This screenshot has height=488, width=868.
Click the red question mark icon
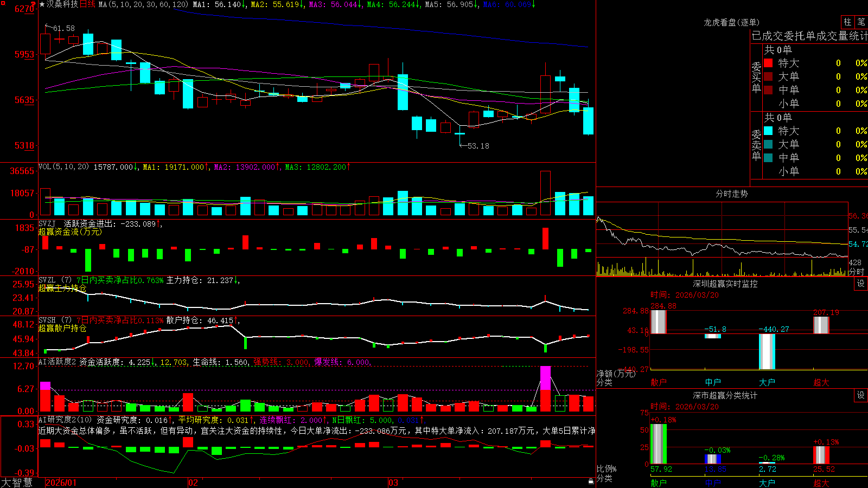pyautogui.click(x=34, y=3)
